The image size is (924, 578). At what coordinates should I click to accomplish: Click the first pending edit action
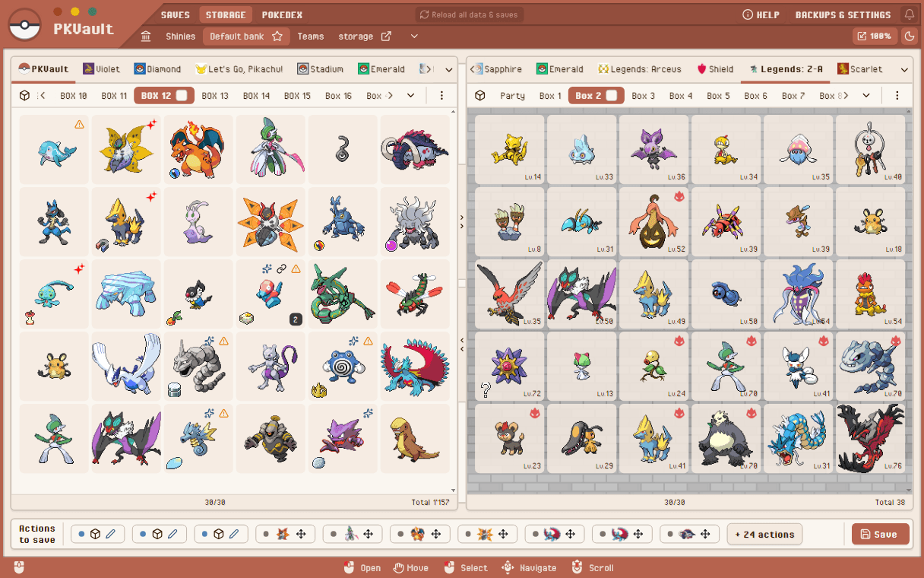click(98, 534)
